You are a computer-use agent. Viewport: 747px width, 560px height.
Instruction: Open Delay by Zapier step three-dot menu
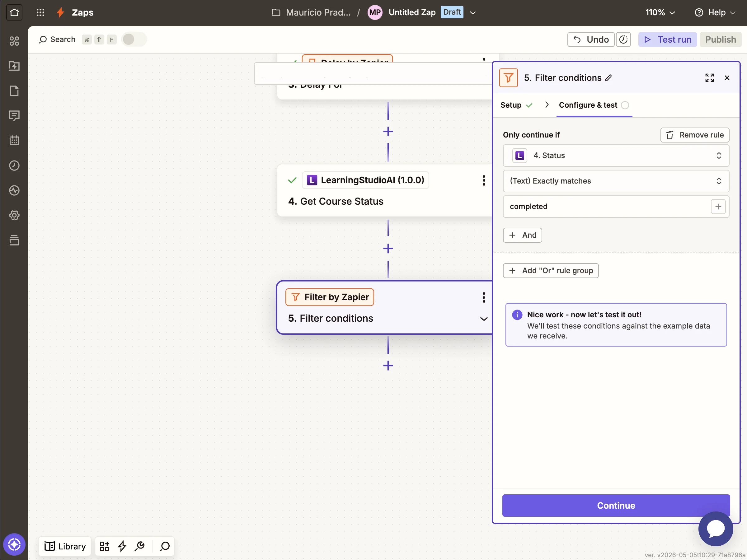(x=484, y=60)
